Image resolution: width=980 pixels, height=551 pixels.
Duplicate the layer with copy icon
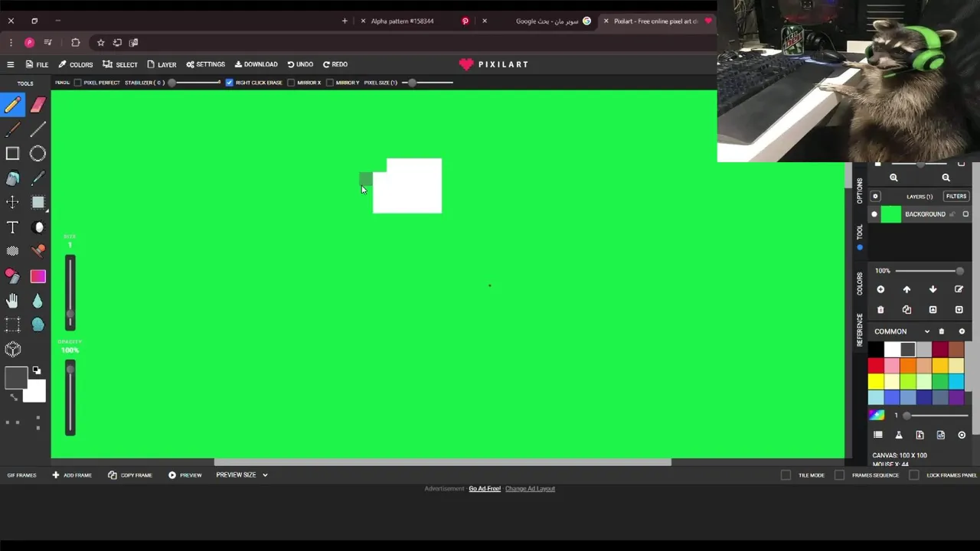tap(906, 310)
